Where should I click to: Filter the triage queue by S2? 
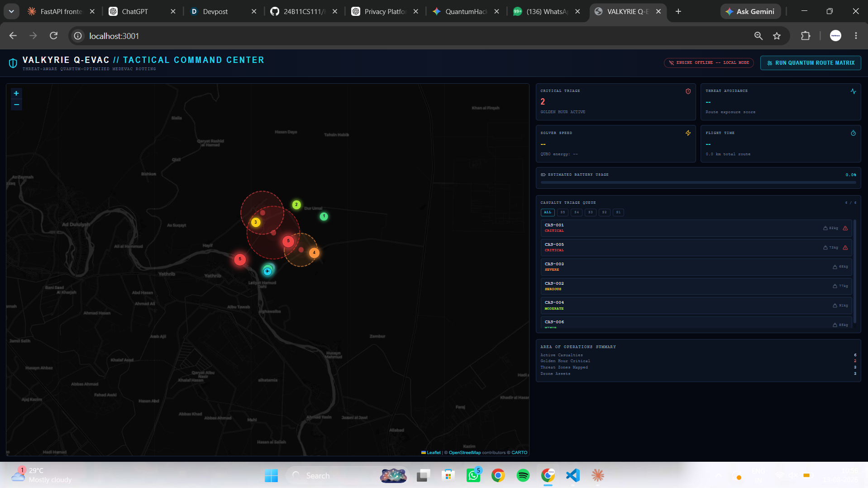(x=605, y=212)
